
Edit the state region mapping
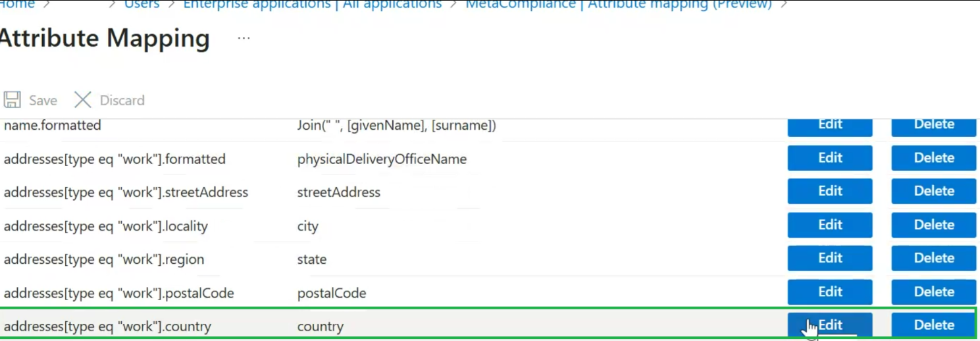(830, 258)
